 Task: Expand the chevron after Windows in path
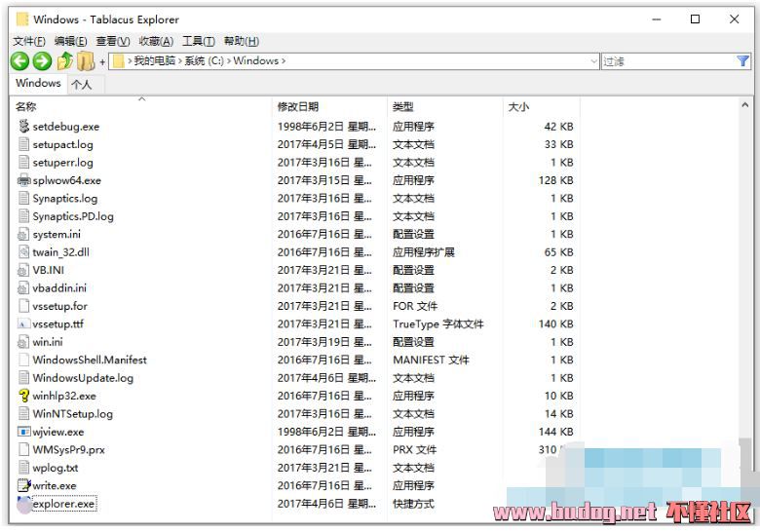pos(284,61)
